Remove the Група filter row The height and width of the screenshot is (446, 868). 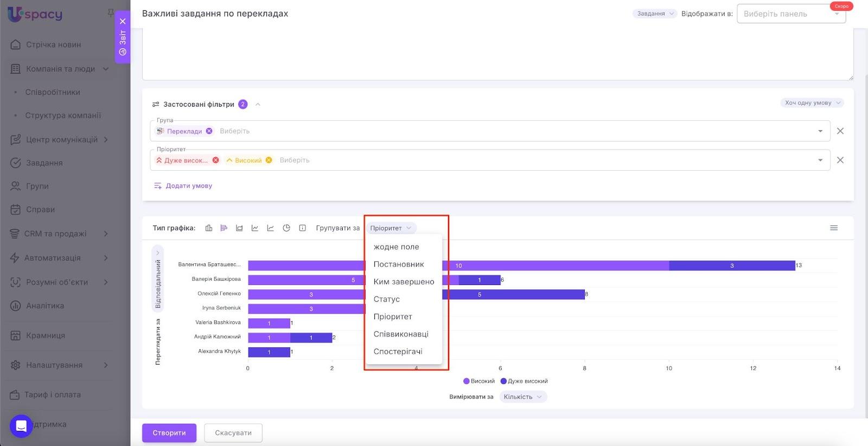click(840, 131)
